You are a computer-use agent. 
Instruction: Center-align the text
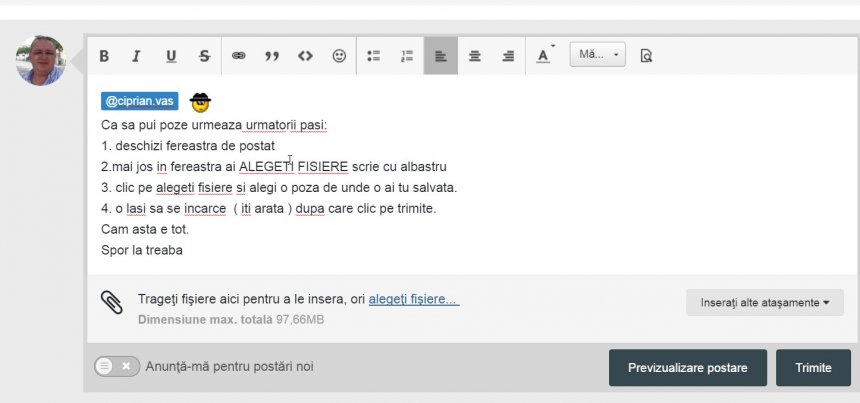[x=475, y=56]
